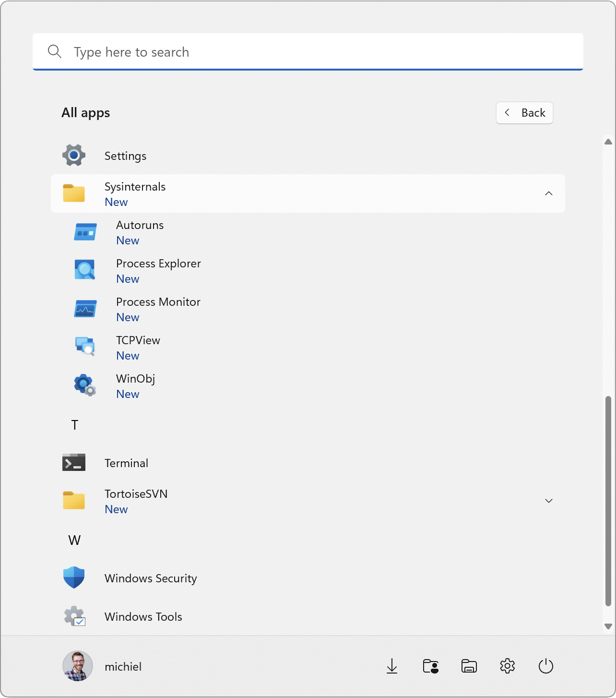Click the scrollbar down arrow
The width and height of the screenshot is (616, 698).
click(x=608, y=626)
